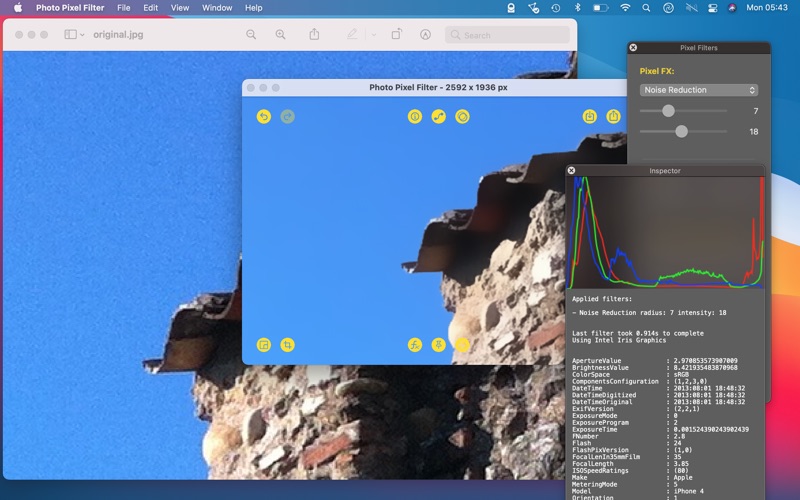The width and height of the screenshot is (800, 500).
Task: Share original.jpg from the Preview toolbar
Action: pos(314,34)
